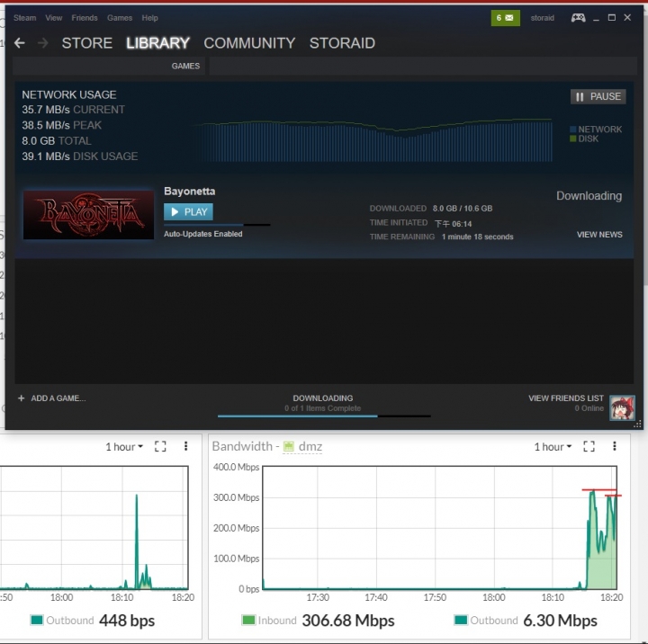This screenshot has width=648, height=644.
Task: Open the Steam menu
Action: click(25, 18)
